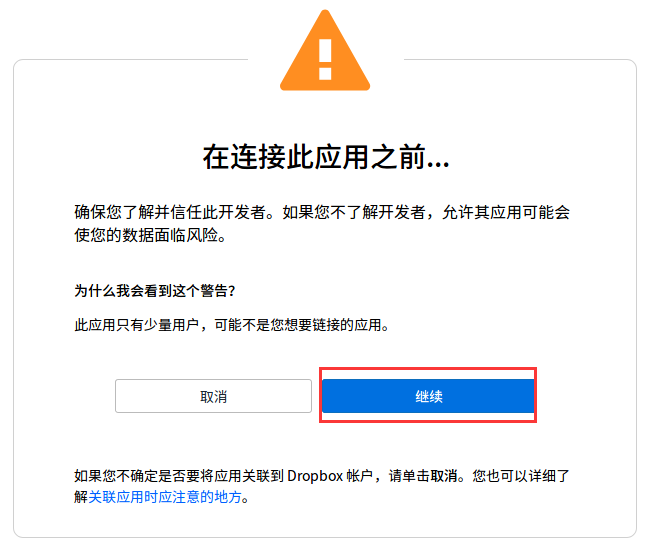This screenshot has width=648, height=541.
Task: Click the phrase 允许其应用可能会
Action: coord(506,212)
